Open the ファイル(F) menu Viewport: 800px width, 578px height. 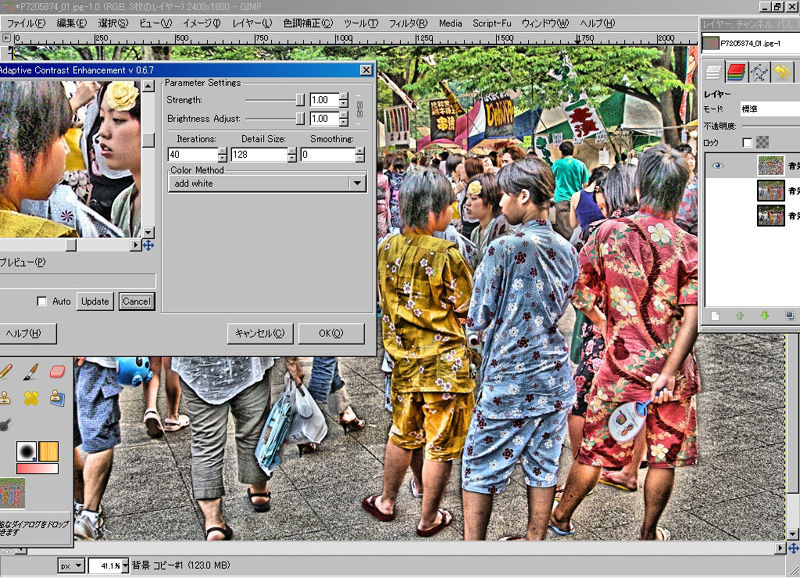click(x=26, y=23)
